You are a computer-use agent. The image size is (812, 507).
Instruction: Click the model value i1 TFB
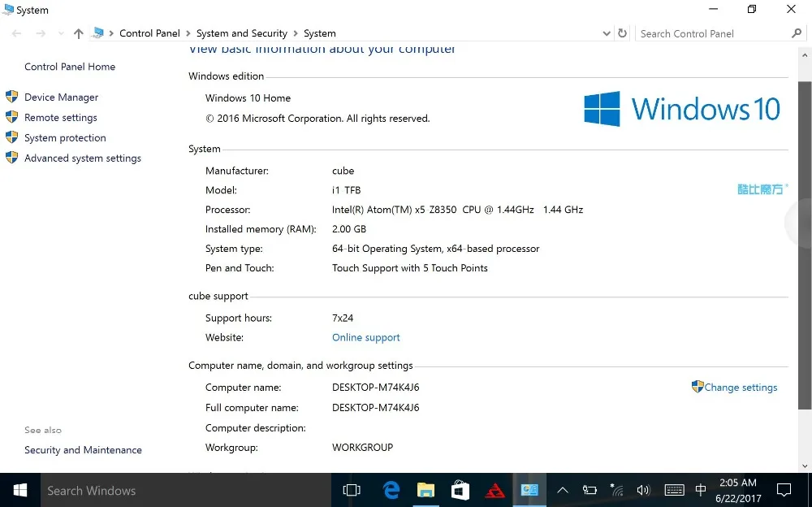click(x=347, y=190)
